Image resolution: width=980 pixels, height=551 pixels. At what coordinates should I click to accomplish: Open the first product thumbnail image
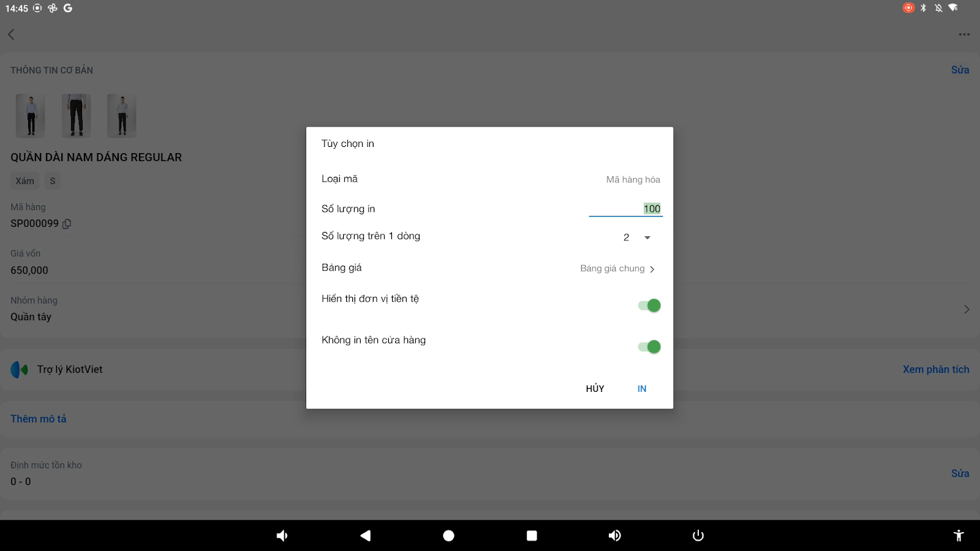(31, 116)
